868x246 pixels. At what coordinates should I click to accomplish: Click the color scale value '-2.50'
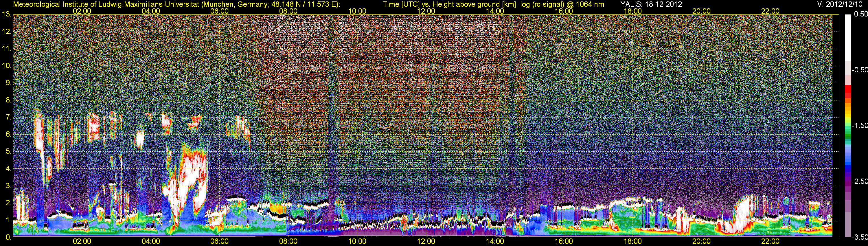(860, 181)
